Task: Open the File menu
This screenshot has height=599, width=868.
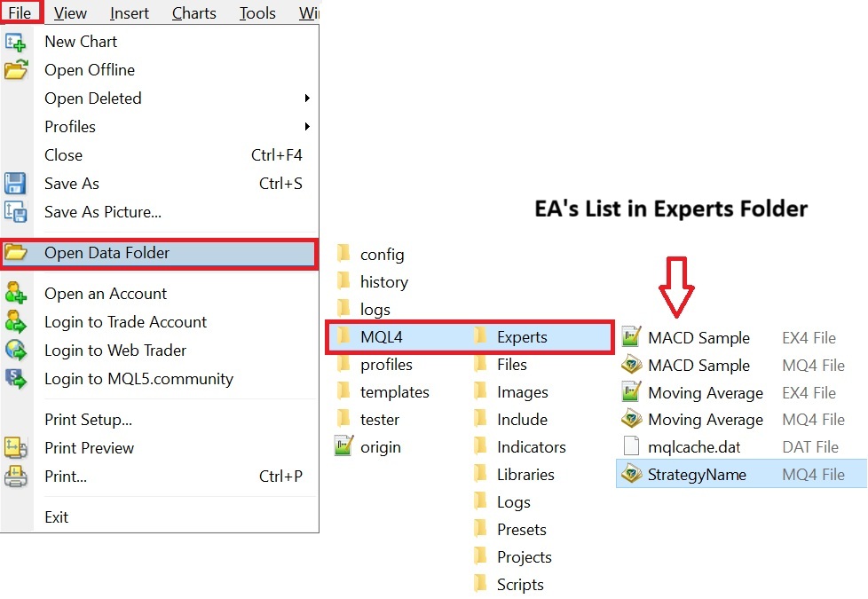Action: click(20, 12)
